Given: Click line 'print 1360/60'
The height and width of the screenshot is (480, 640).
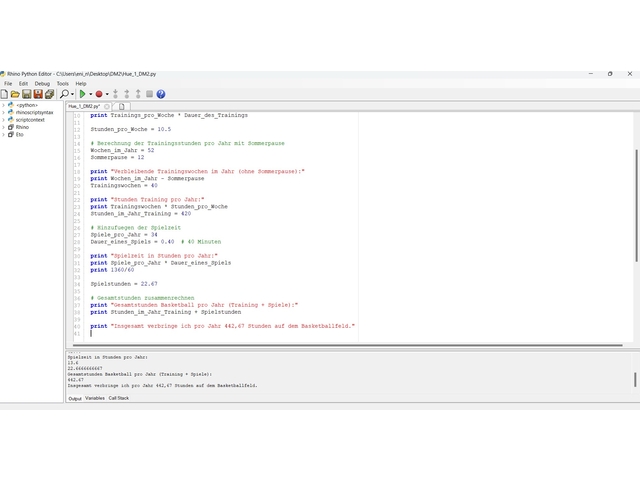Looking at the screenshot, I should pos(112,270).
